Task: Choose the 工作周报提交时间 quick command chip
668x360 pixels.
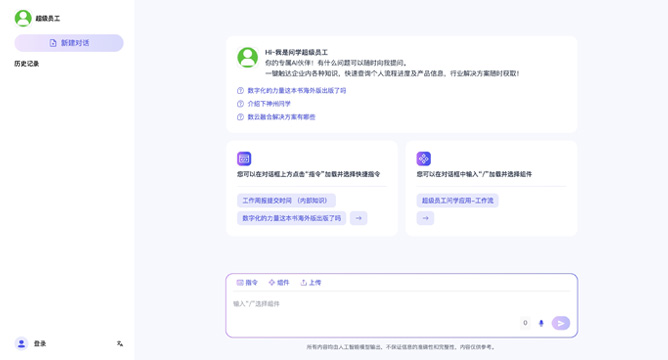Action: click(286, 201)
